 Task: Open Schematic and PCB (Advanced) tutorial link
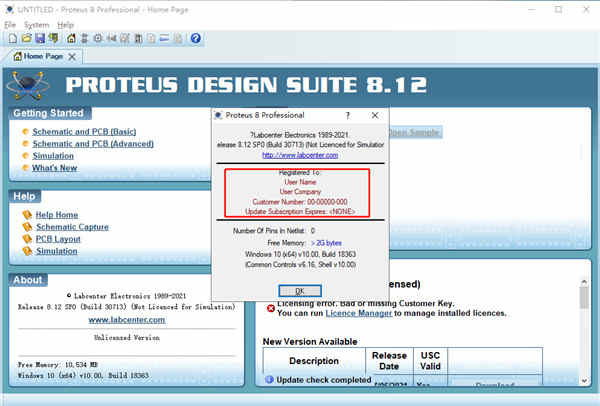click(93, 144)
